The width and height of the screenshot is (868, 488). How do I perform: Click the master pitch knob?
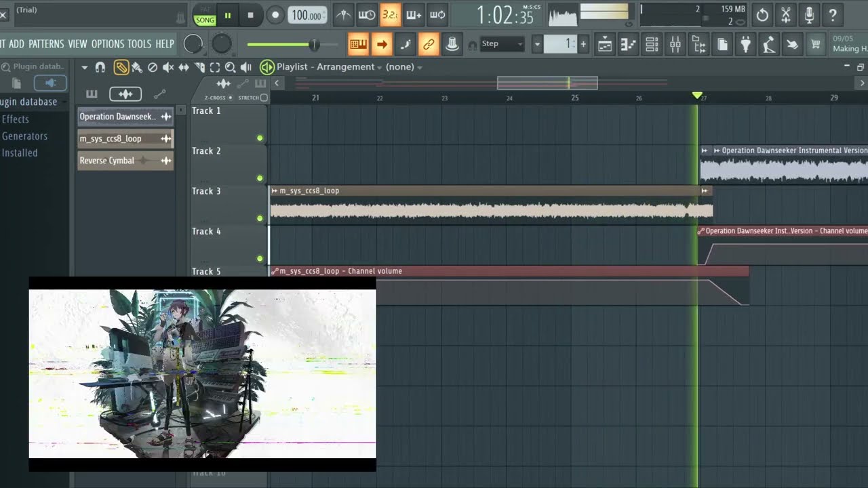[222, 44]
